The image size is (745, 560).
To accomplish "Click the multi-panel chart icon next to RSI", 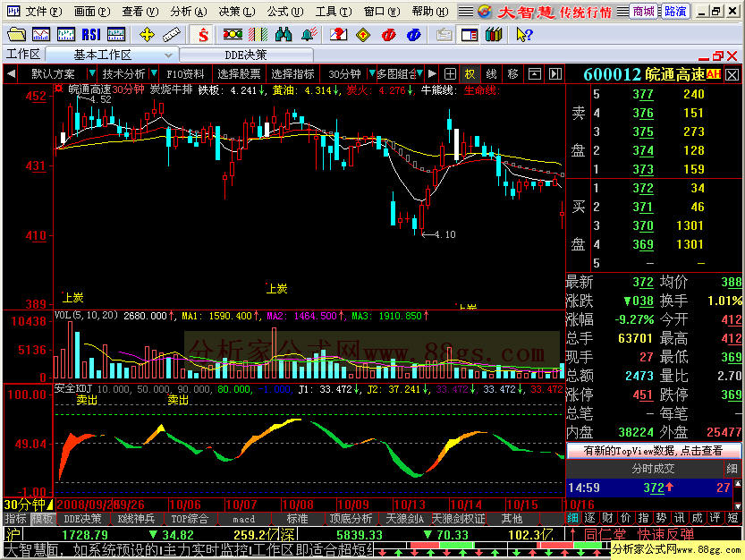I will (x=116, y=35).
